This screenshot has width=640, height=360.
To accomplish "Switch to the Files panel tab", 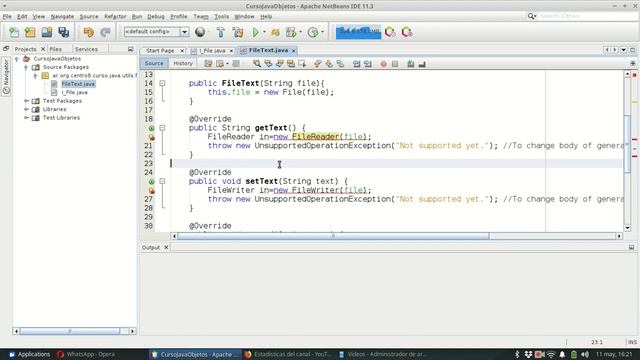I will 56,49.
